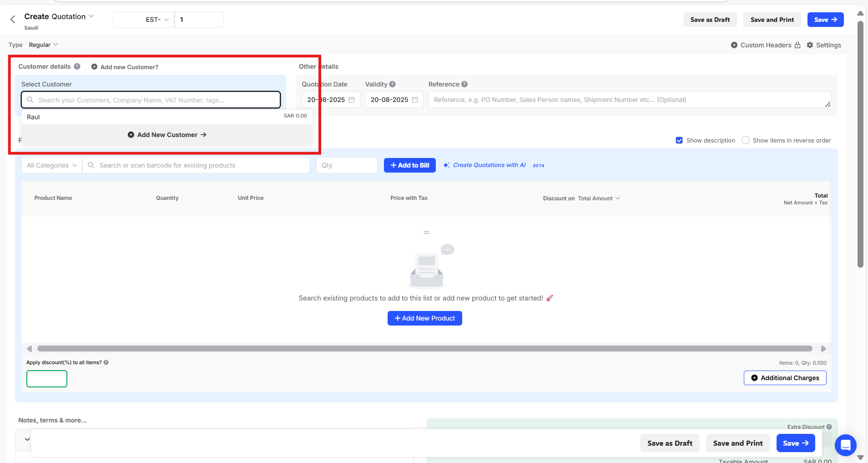This screenshot has height=463, width=868.
Task: Click the Quantity column header
Action: coord(167,198)
